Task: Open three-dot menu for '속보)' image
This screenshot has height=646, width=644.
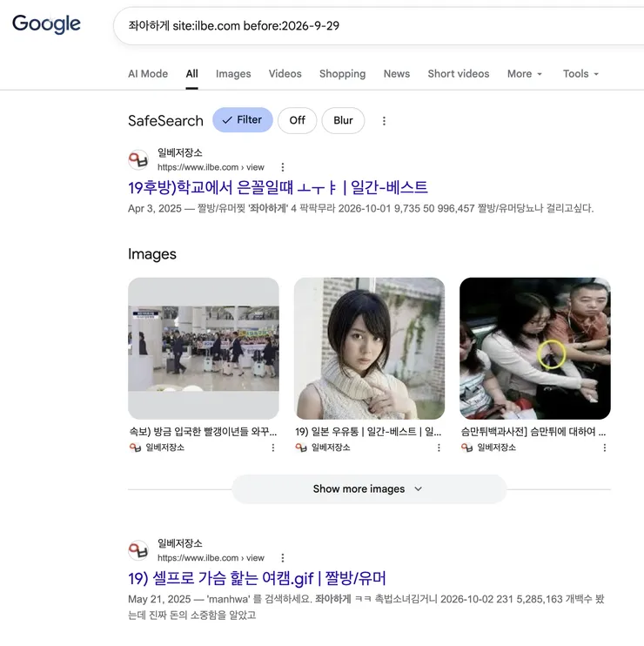Action: [273, 447]
